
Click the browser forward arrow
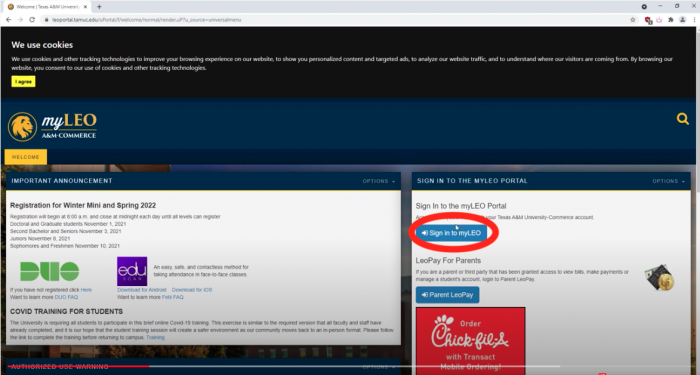tap(20, 20)
